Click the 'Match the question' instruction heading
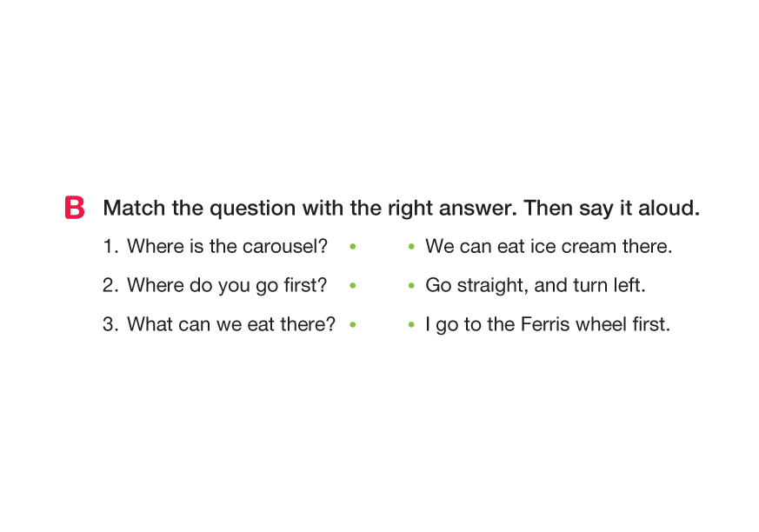This screenshot has height=532, width=759. [400, 209]
